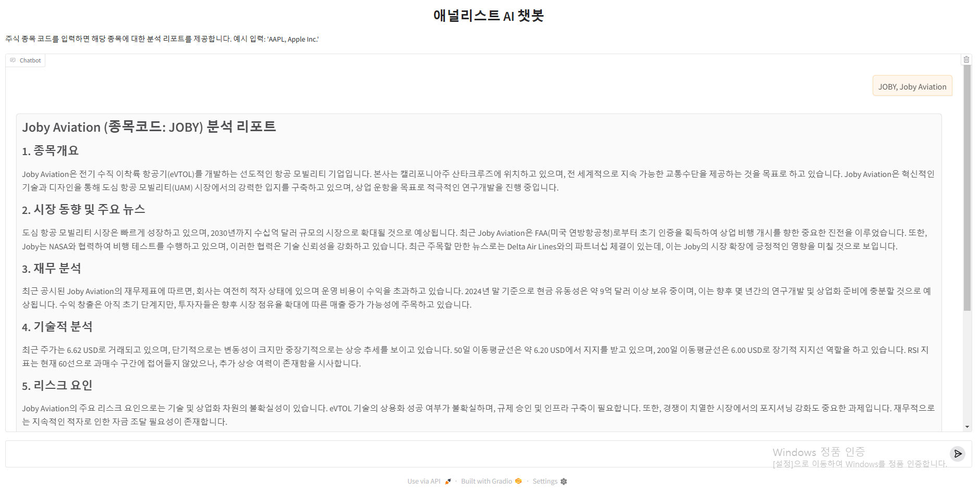Click the delete conversation icon at top right
This screenshot has height=494, width=980.
[x=967, y=59]
